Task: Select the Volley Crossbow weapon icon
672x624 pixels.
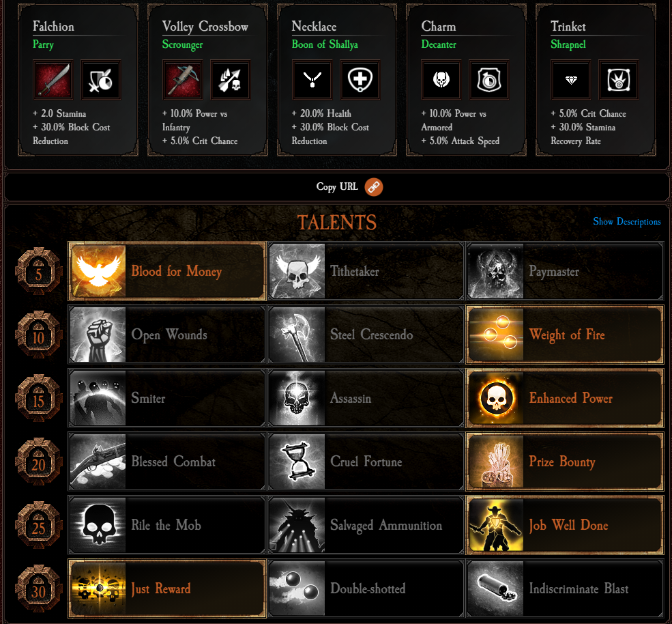Action: pyautogui.click(x=183, y=80)
